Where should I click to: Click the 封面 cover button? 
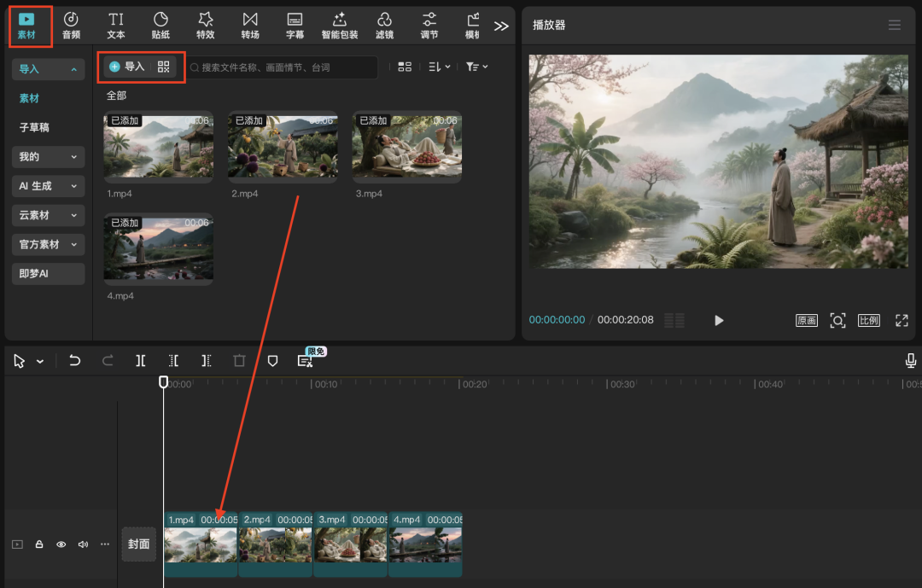click(x=138, y=544)
